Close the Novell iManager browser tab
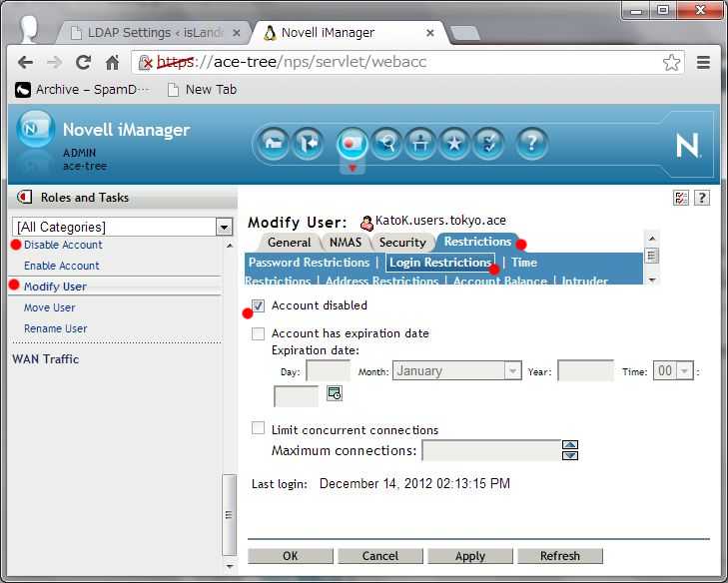The height and width of the screenshot is (583, 728). pyautogui.click(x=430, y=33)
